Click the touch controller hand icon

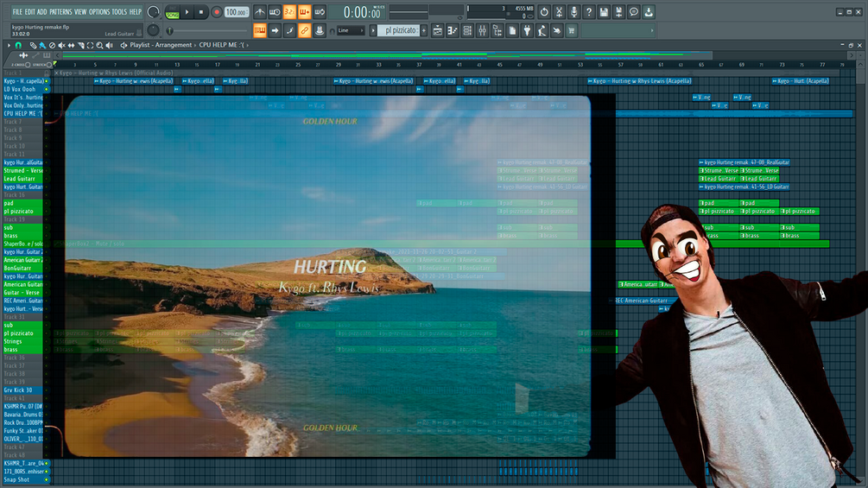pyautogui.click(x=557, y=30)
